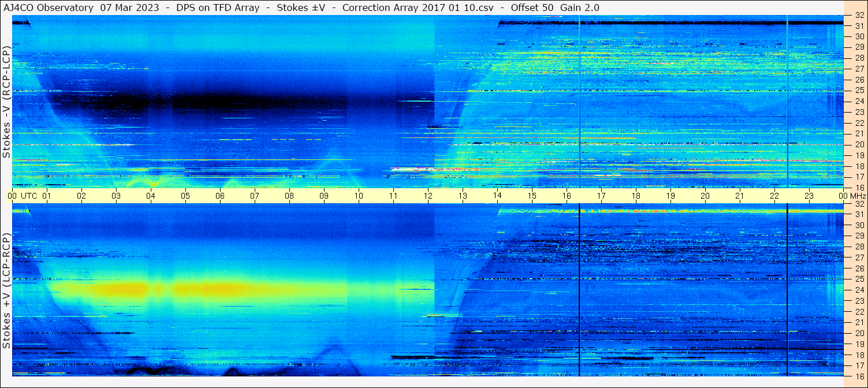868x388 pixels.
Task: Click the 'UTC' label on time axis
Action: [x=29, y=196]
